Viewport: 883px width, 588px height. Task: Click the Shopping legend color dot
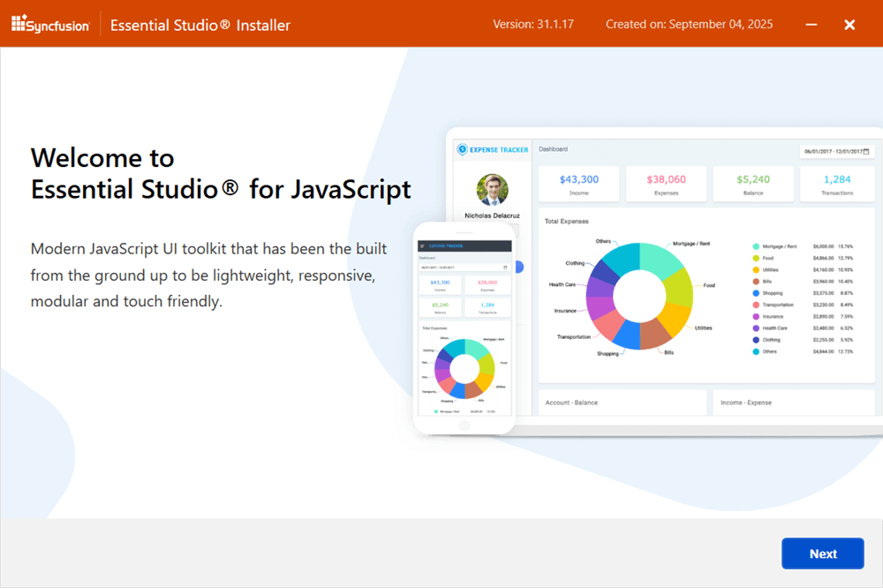756,293
